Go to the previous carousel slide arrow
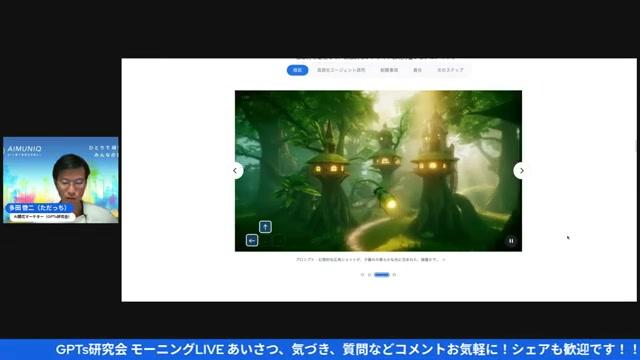 coord(236,171)
